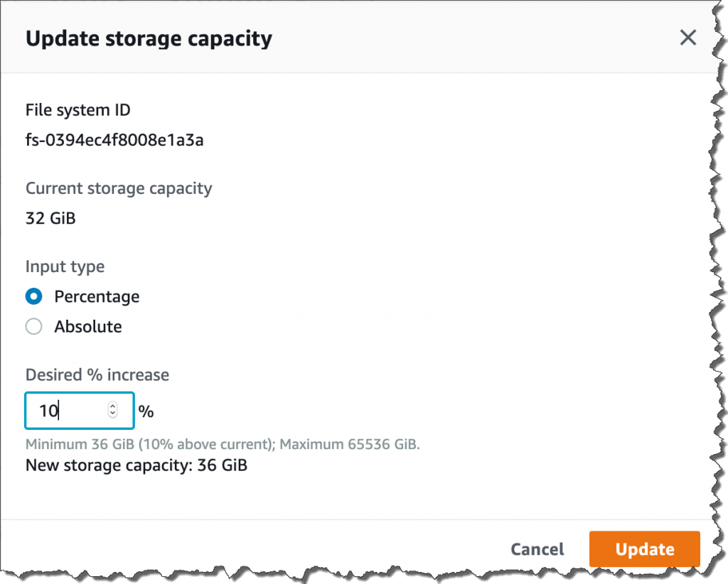Click the Absolute option label text

[x=88, y=327]
